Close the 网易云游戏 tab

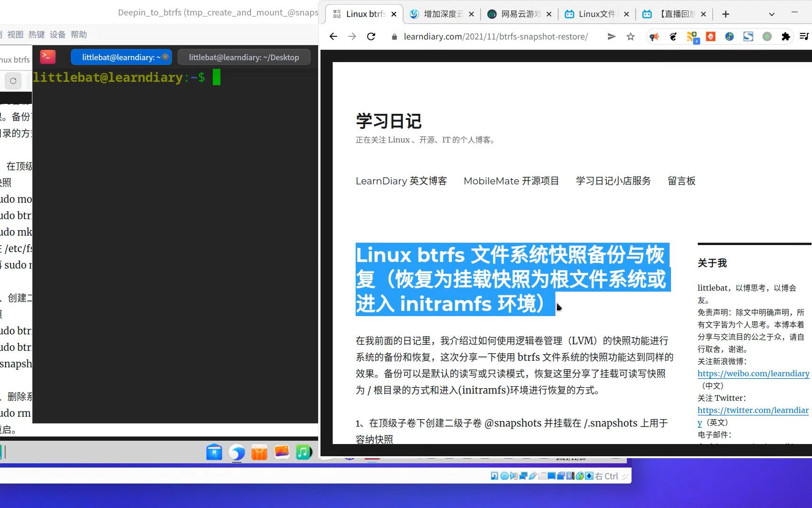tap(549, 14)
